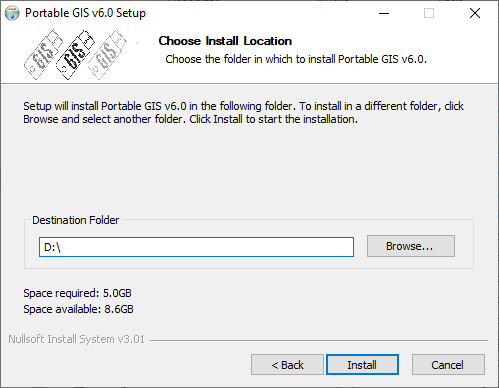Viewport: 499px width, 388px height.
Task: Click the greyed-out maximize window button
Action: tap(429, 13)
